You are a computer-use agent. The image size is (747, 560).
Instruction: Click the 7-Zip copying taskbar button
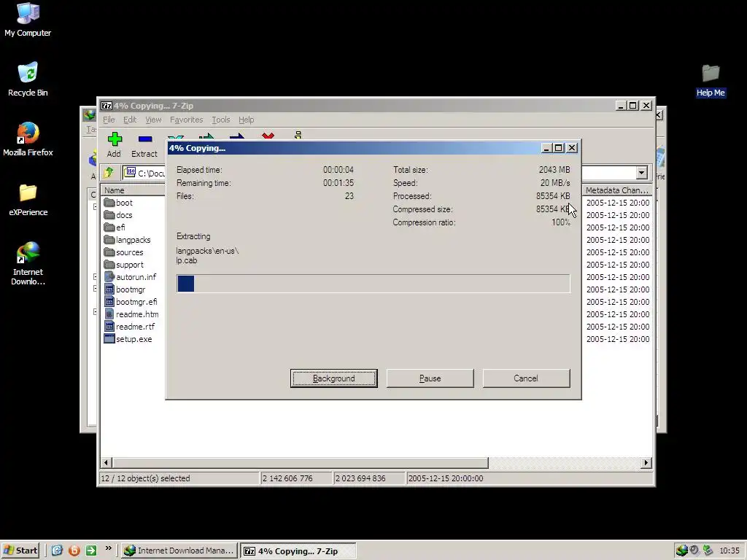click(298, 551)
